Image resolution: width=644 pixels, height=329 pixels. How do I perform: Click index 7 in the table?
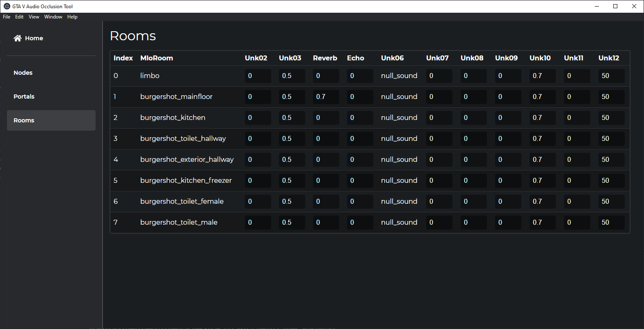[x=116, y=222]
